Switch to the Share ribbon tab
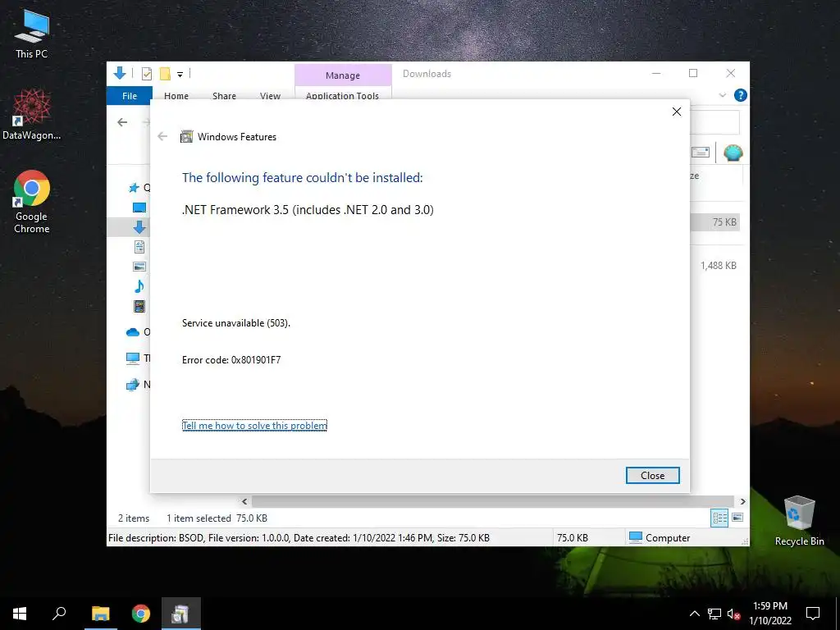 [224, 95]
